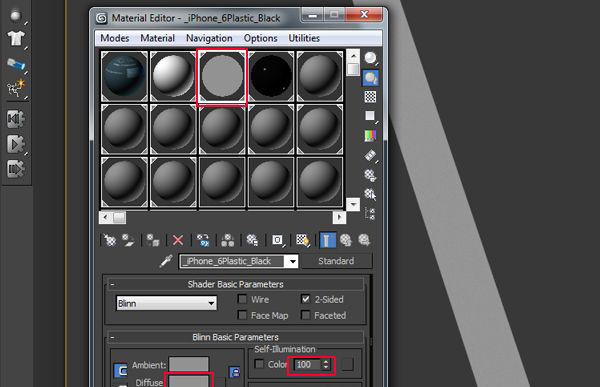This screenshot has height=387, width=600.
Task: Click Put Material to Scene icon
Action: click(x=128, y=240)
